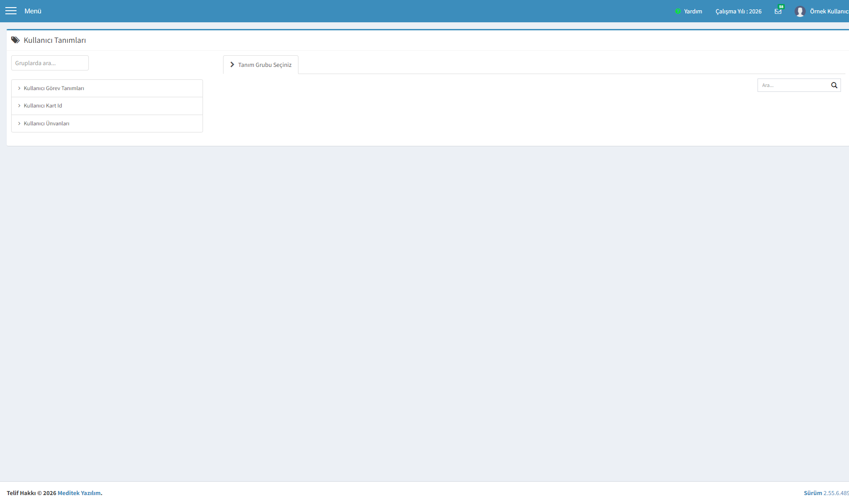This screenshot has width=849, height=504.
Task: Click the magnifier search icon
Action: 834,85
